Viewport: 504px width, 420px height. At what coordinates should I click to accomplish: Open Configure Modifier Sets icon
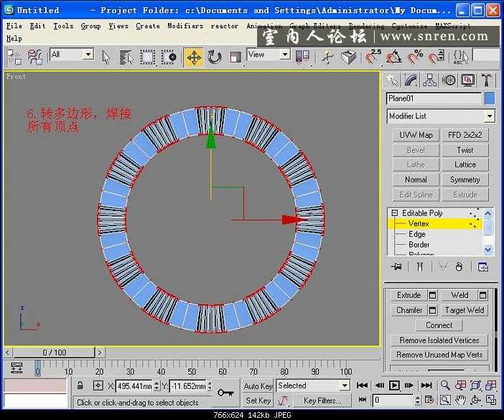482,266
